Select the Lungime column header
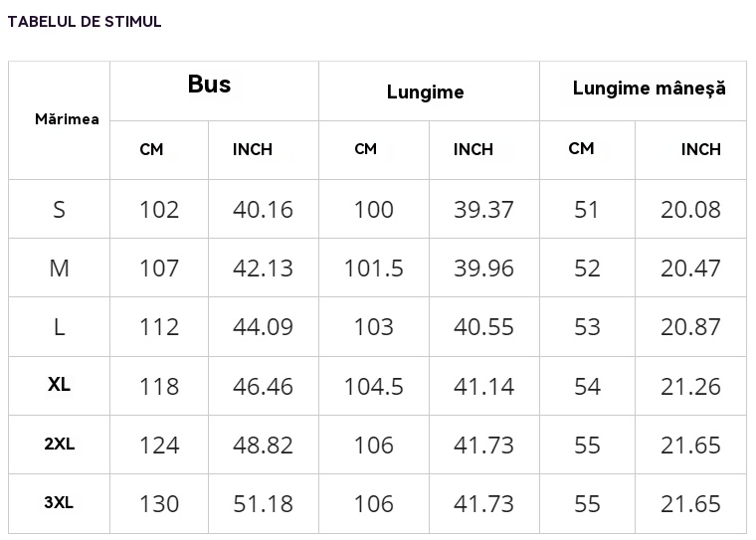Screen dimensions: 756x540 [426, 91]
